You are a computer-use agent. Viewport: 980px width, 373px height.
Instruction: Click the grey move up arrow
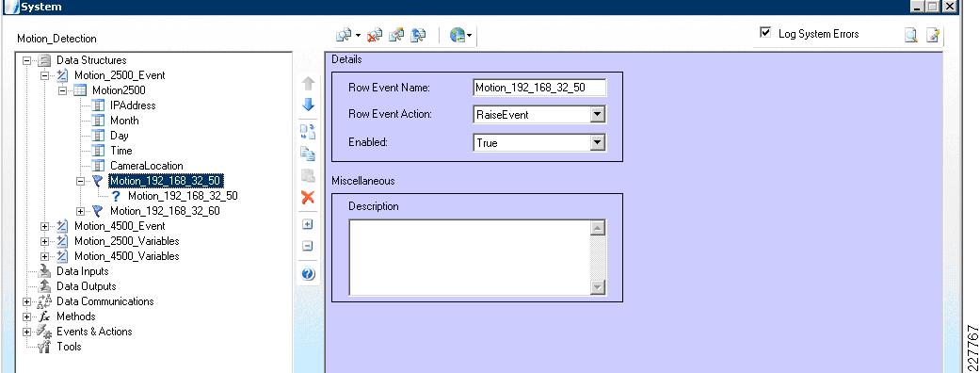(x=308, y=84)
